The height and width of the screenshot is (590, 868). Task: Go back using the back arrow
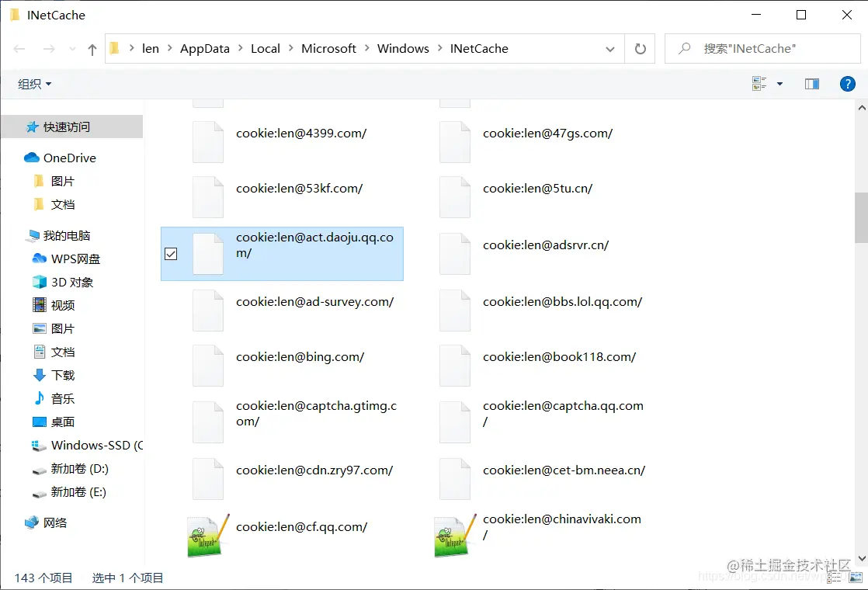(x=19, y=49)
